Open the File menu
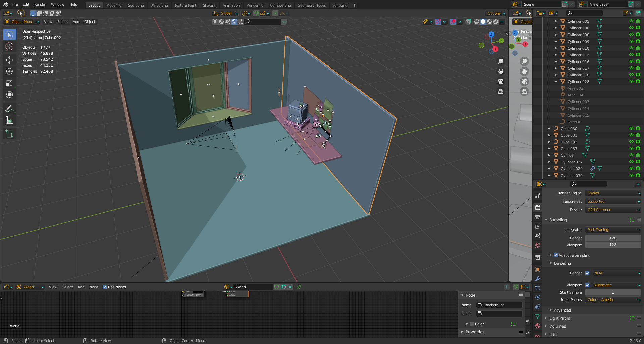 [x=15, y=4]
